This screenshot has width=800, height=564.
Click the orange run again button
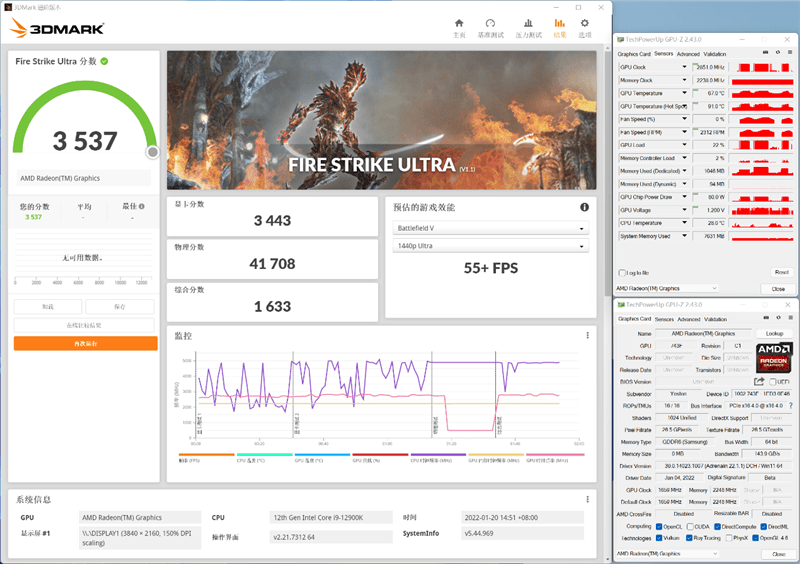[85, 343]
